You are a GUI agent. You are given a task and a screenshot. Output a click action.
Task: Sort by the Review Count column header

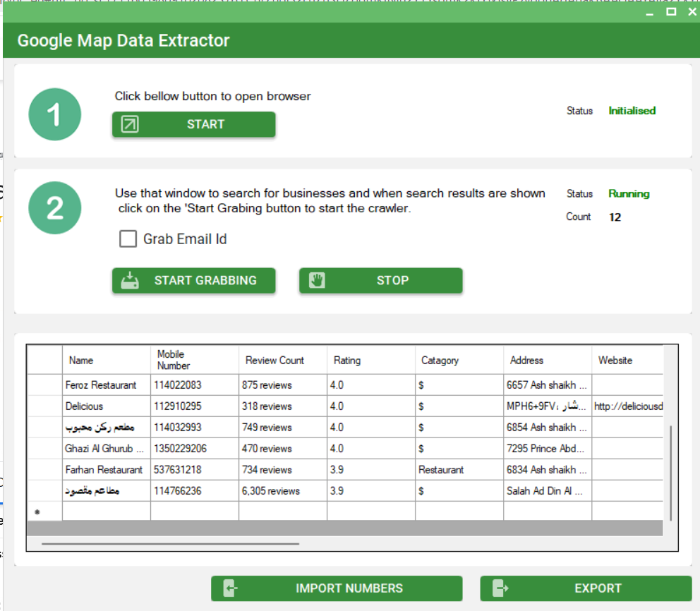click(283, 360)
